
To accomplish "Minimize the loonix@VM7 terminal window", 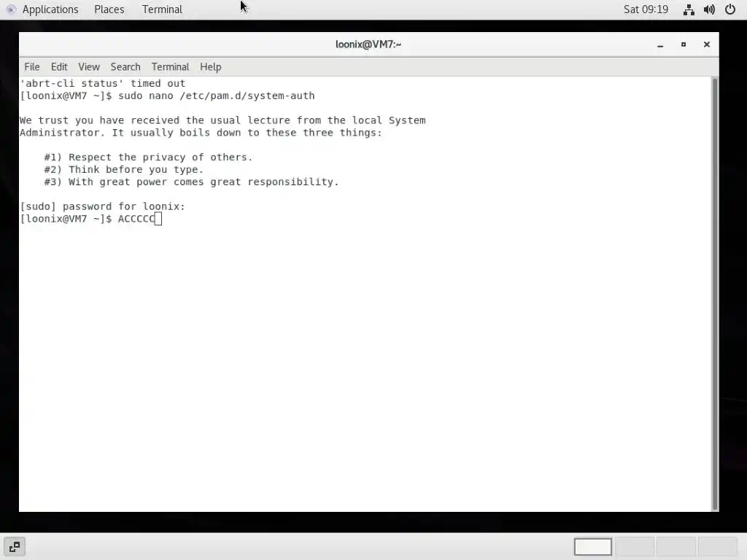I will pyautogui.click(x=660, y=44).
